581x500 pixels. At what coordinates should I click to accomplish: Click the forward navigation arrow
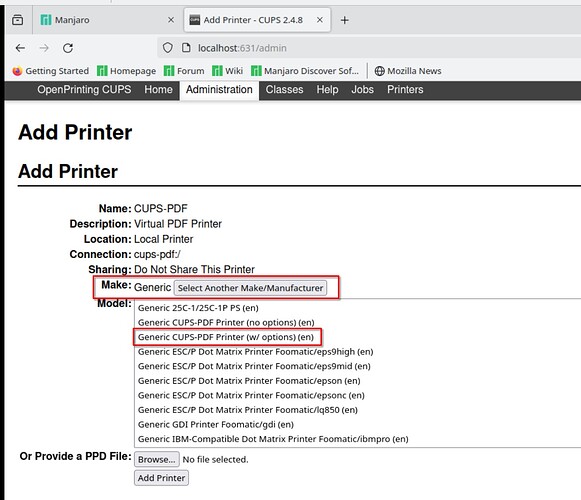click(44, 48)
